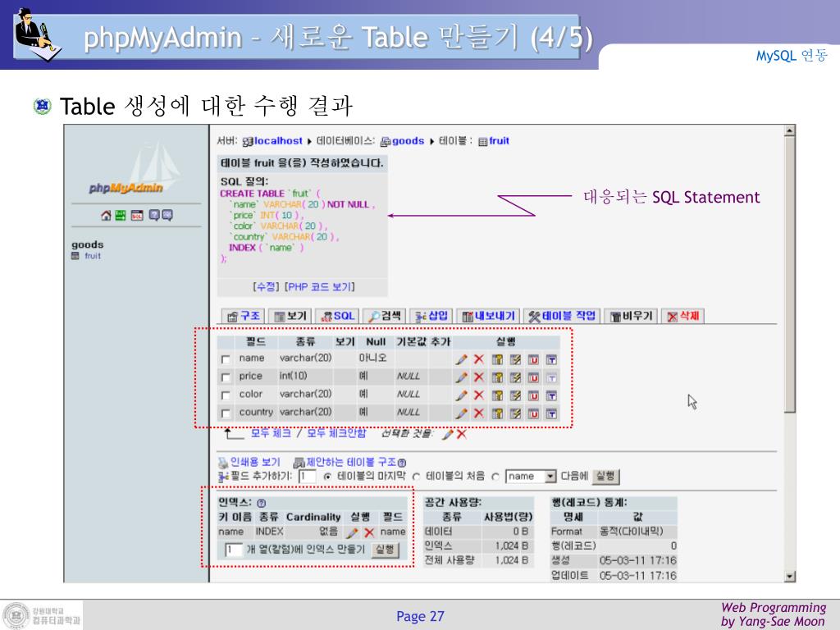Open the help icon beside 인덱스 heading
Viewport: 840px width, 630px height.
262,503
